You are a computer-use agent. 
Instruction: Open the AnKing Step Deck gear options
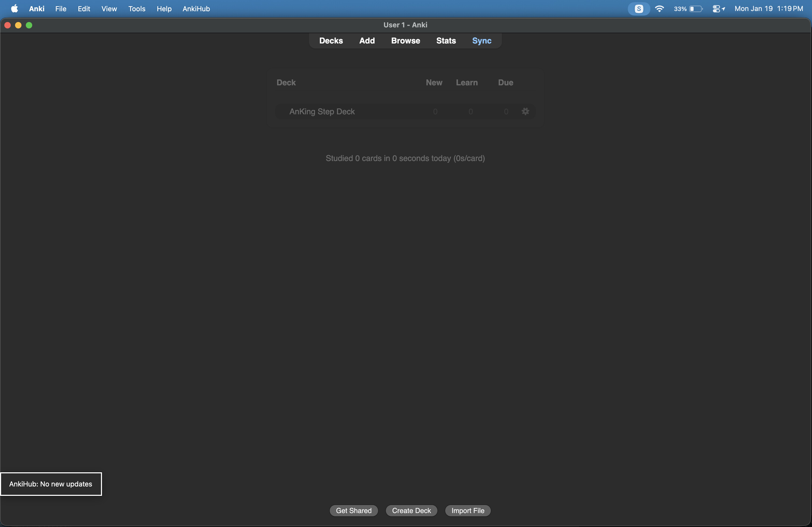pyautogui.click(x=525, y=111)
